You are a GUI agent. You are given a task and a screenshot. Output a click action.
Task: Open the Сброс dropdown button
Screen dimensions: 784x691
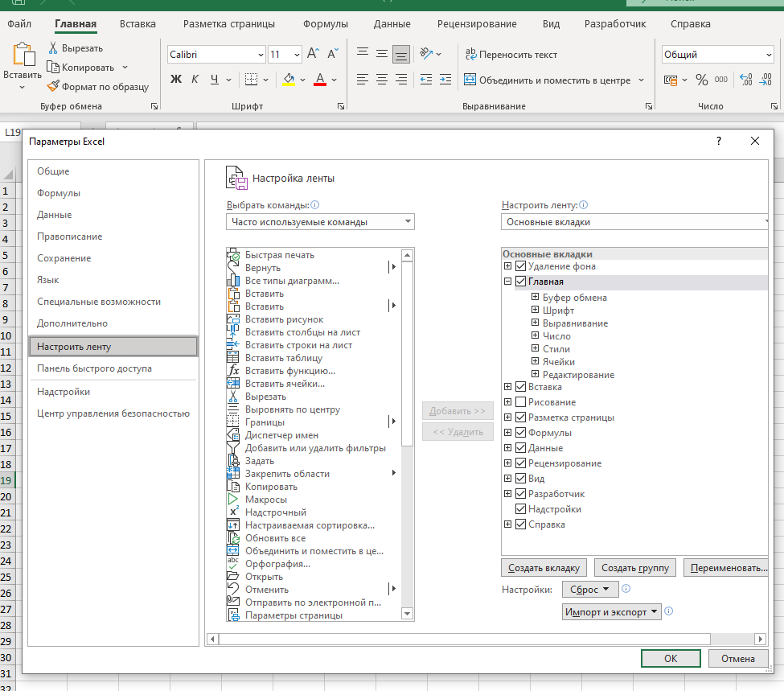[x=590, y=590]
